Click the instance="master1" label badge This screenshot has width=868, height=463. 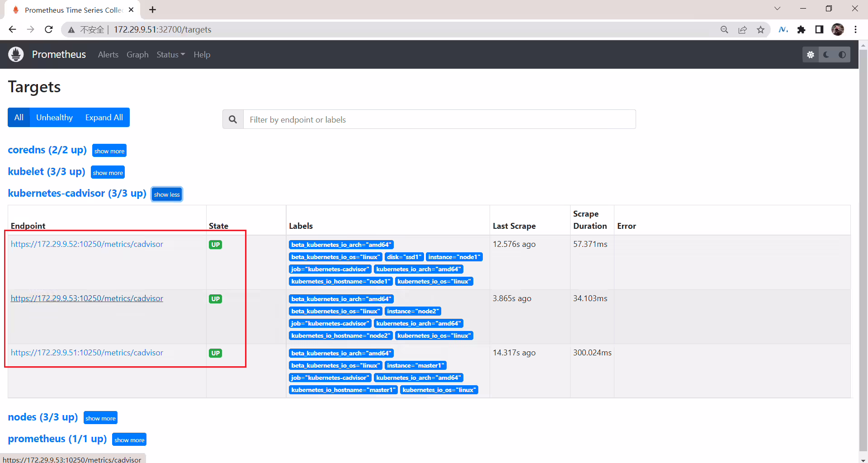point(415,365)
